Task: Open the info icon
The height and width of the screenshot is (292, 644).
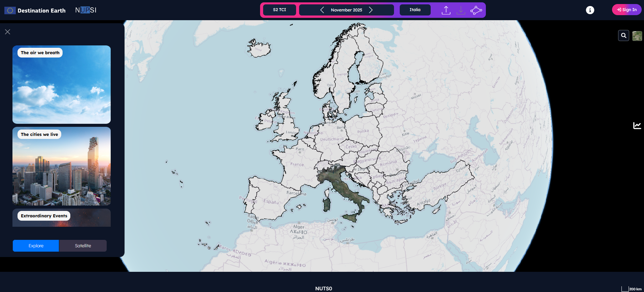Action: (590, 10)
